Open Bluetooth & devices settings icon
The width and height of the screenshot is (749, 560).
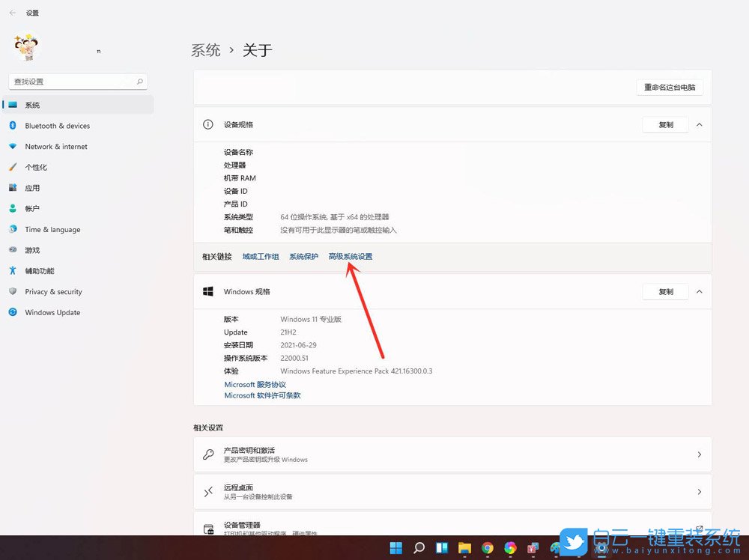pos(12,126)
